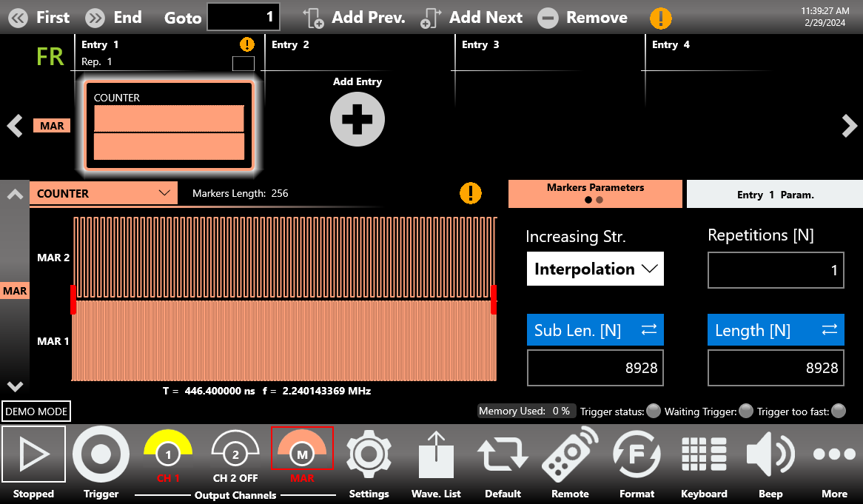Enable the CH 2 OFF output channel
Image resolution: width=863 pixels, height=504 pixels.
235,449
